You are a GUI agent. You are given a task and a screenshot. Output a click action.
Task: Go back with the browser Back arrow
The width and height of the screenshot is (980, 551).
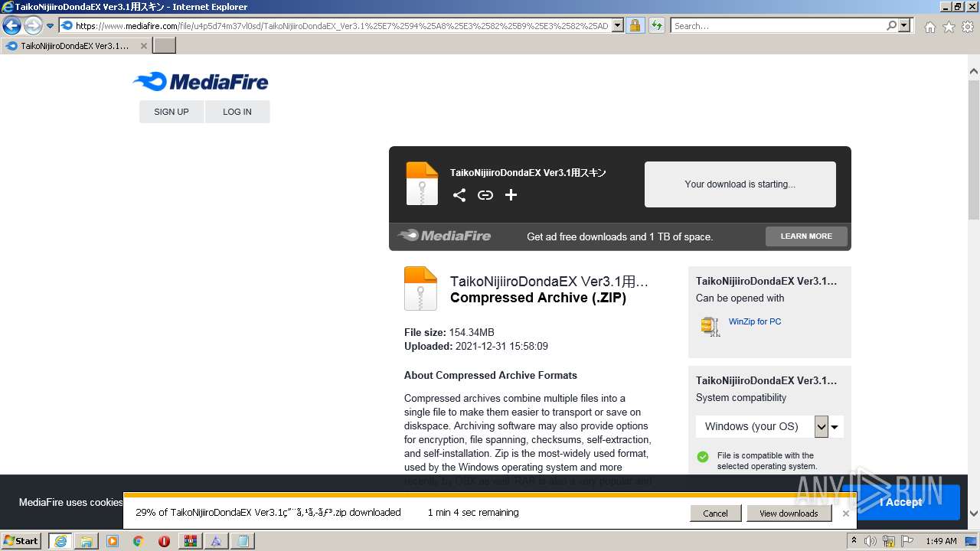11,26
